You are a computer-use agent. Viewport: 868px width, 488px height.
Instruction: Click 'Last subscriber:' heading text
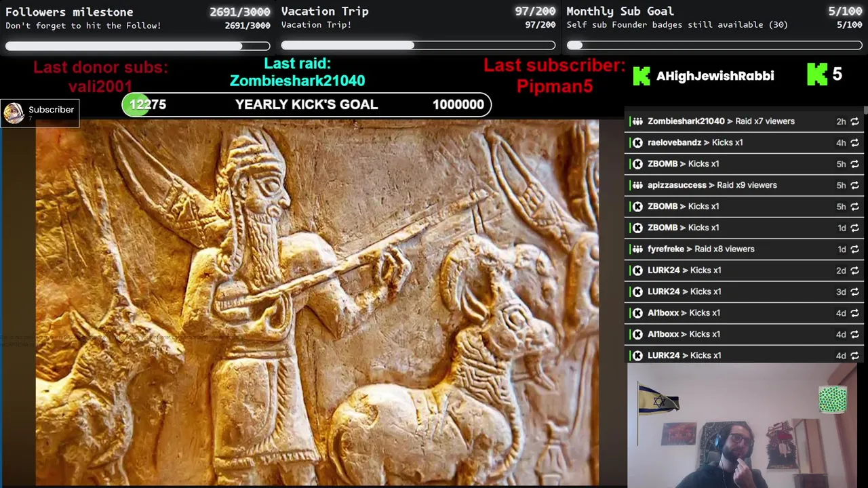(x=555, y=66)
